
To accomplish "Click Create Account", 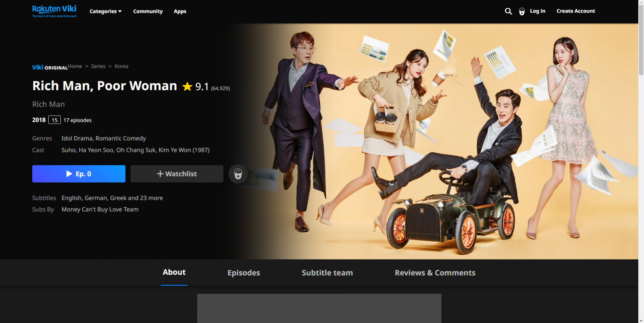I will [x=576, y=11].
